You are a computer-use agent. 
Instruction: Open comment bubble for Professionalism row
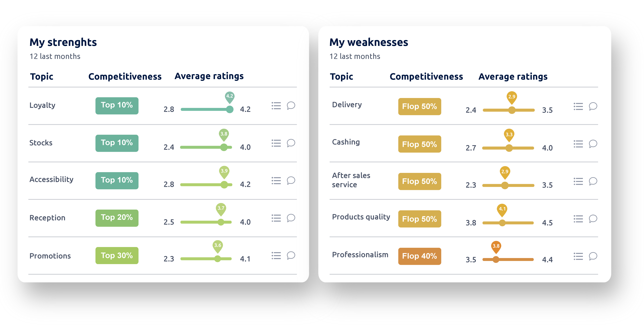click(593, 256)
